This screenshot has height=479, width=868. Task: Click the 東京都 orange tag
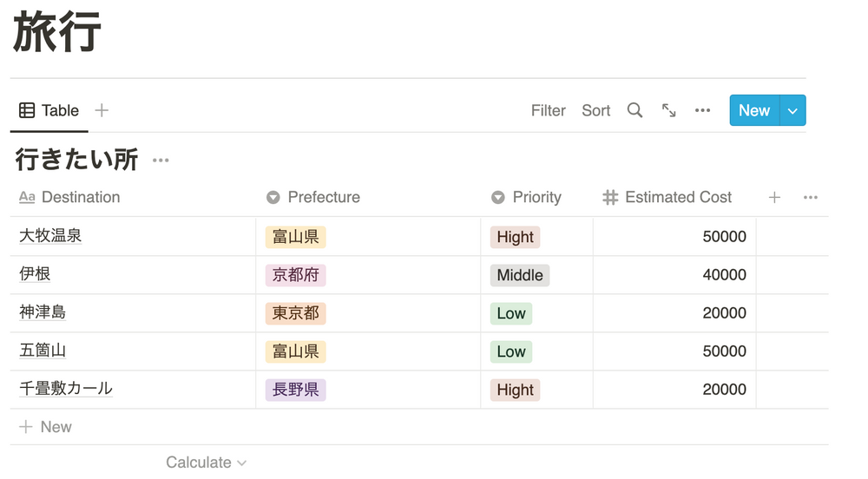[295, 313]
